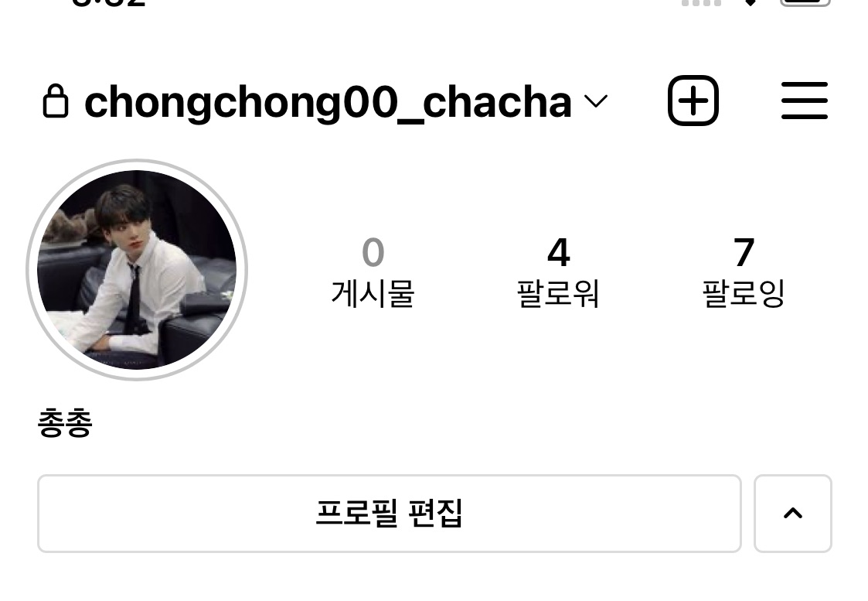Image resolution: width=868 pixels, height=601 pixels.
Task: Tap the padlock icon beside the username
Action: click(x=56, y=101)
